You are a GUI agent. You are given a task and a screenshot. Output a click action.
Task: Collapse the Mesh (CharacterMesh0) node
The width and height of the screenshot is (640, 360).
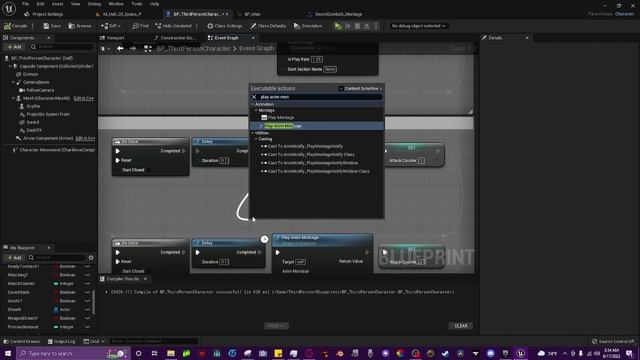13,98
